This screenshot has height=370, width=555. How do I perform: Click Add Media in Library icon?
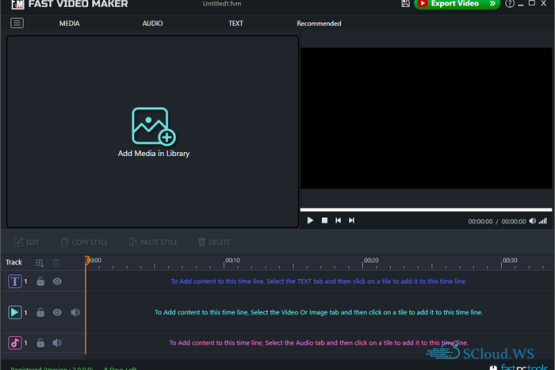(154, 126)
